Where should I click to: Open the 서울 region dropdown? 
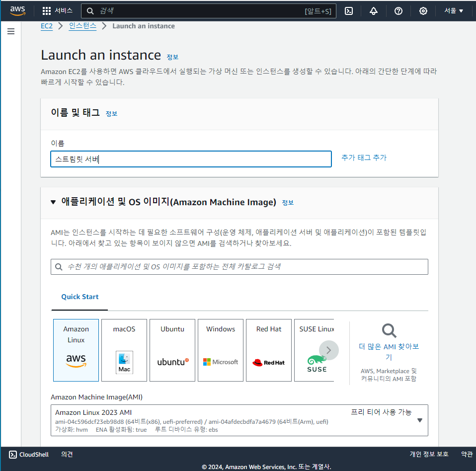click(x=454, y=10)
